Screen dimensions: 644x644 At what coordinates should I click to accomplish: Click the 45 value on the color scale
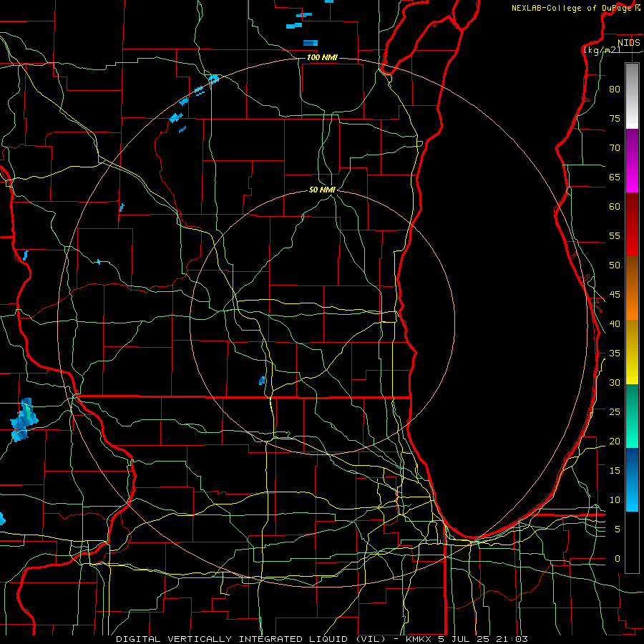pos(615,295)
